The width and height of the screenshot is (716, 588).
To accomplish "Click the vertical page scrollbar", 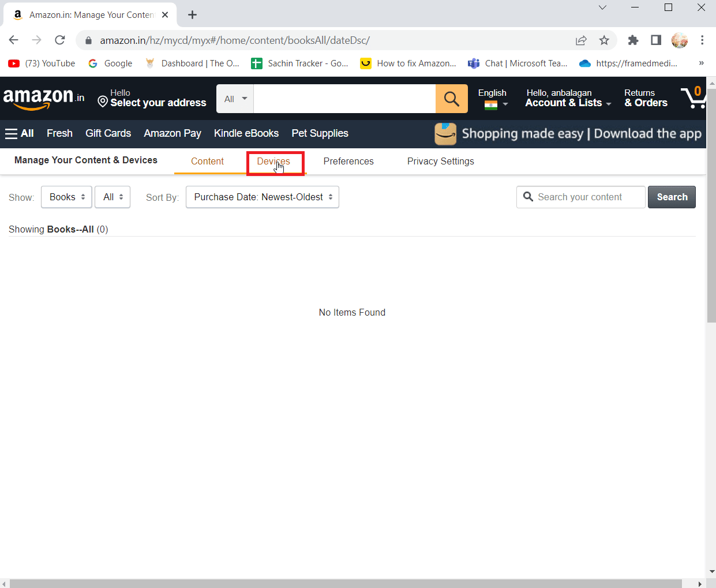I will tap(711, 205).
